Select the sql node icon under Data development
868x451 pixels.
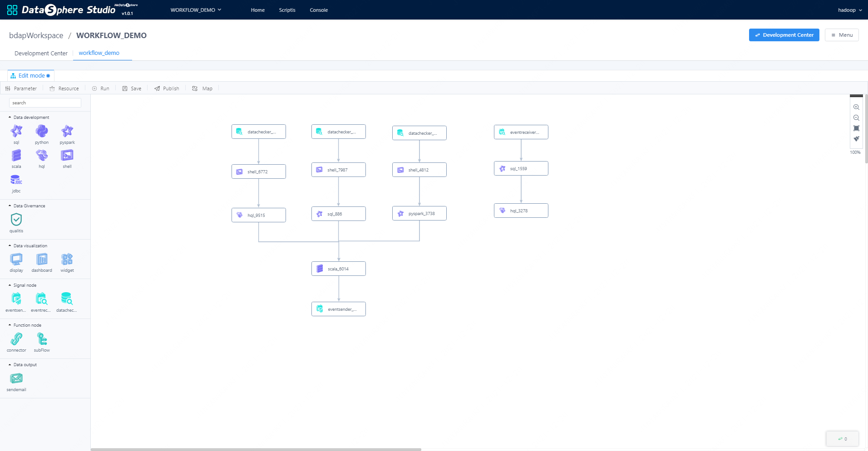[16, 131]
